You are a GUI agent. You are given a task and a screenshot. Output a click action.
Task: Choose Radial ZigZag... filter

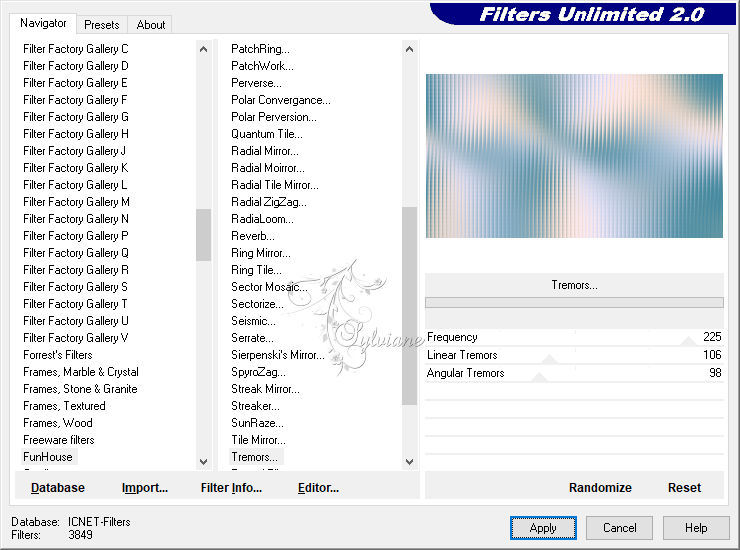tap(269, 202)
